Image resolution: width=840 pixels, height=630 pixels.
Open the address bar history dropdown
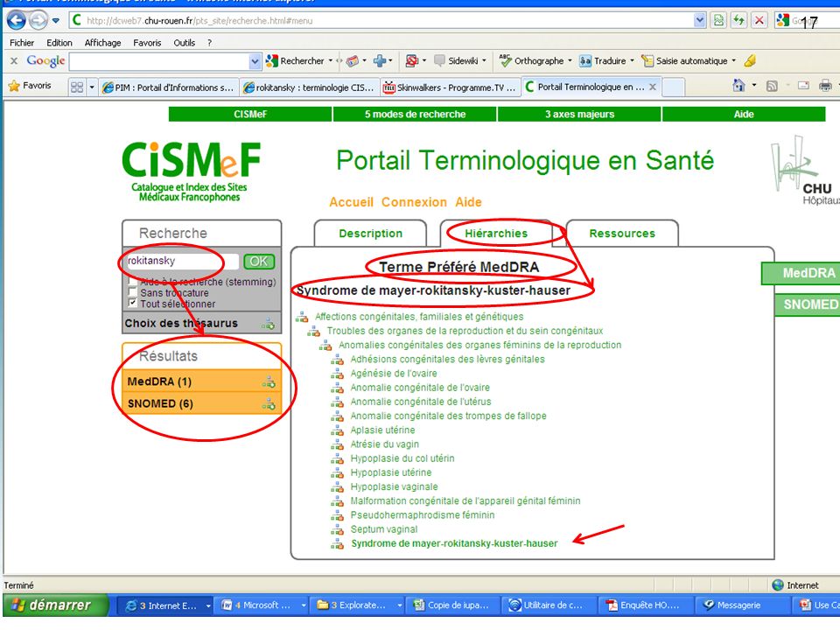coord(699,20)
